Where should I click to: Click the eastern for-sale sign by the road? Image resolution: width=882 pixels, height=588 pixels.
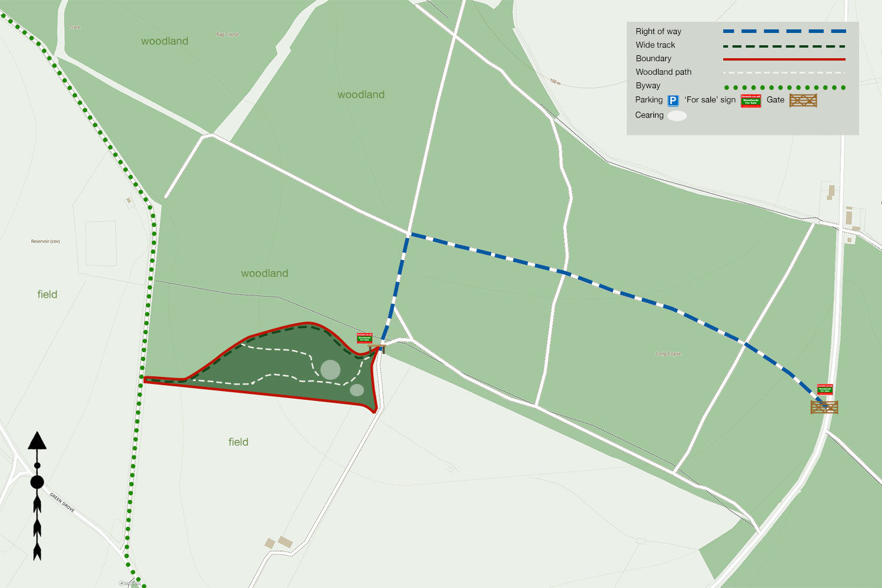pyautogui.click(x=825, y=389)
